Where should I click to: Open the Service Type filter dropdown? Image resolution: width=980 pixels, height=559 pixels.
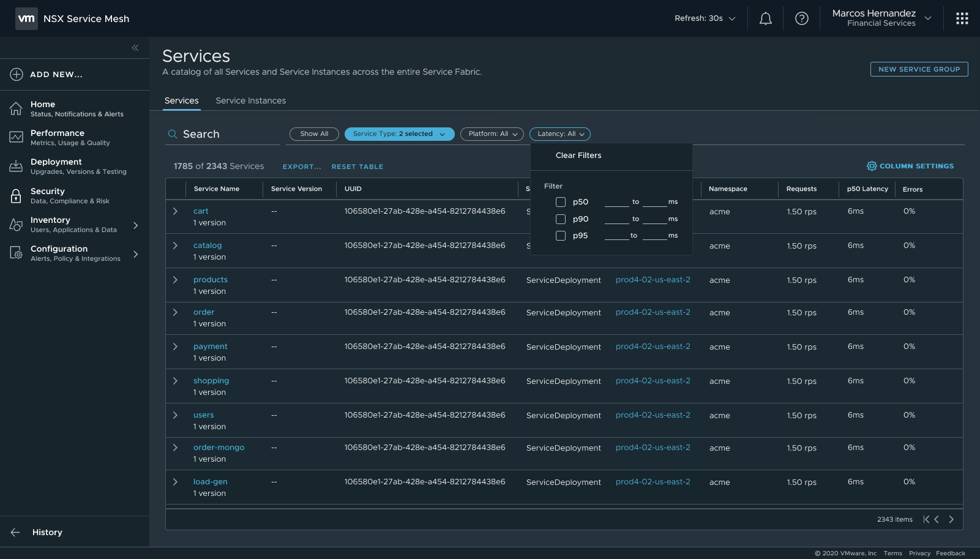pos(400,134)
